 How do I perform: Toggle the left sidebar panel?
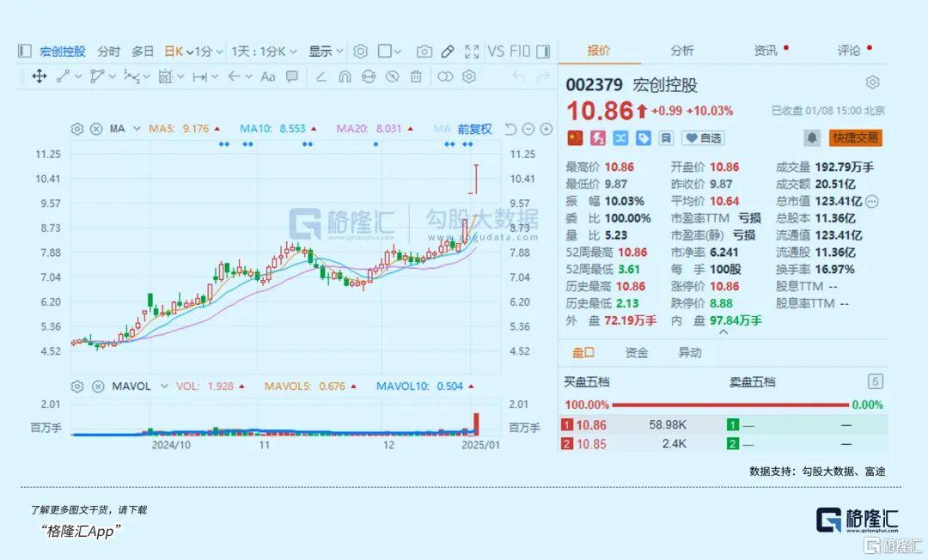(x=24, y=52)
